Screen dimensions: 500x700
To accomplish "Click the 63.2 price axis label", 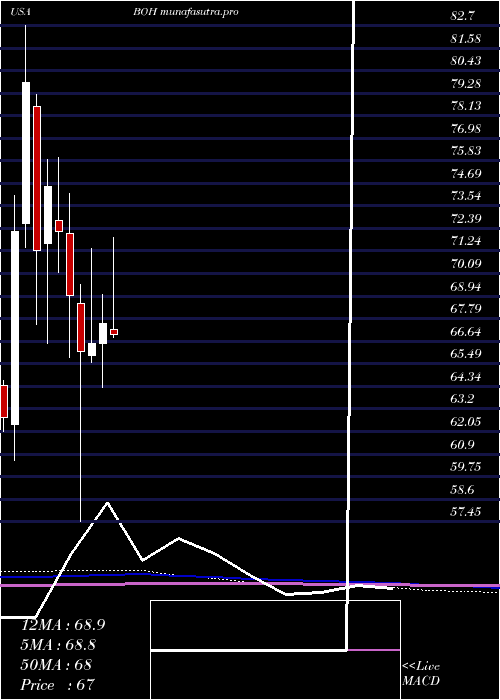I will 463,399.
